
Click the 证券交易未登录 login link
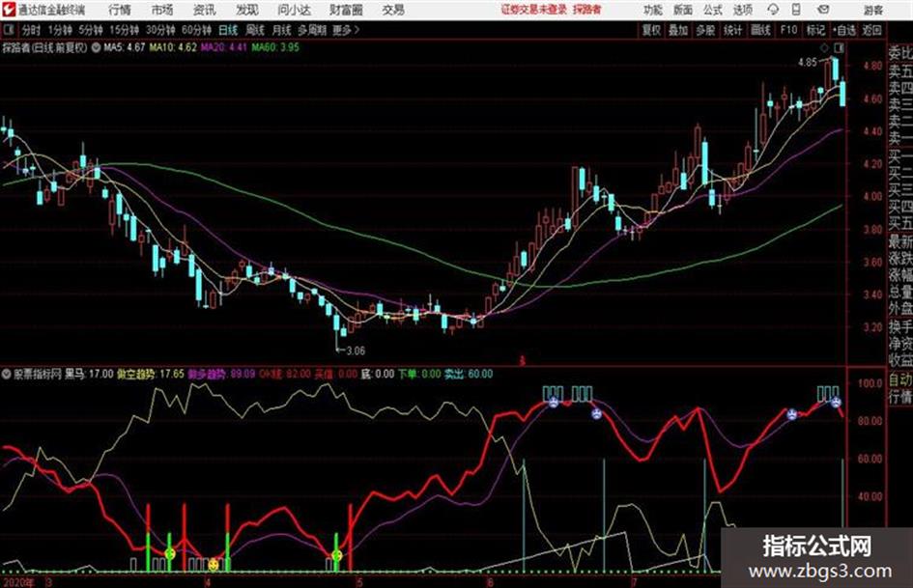[534, 10]
